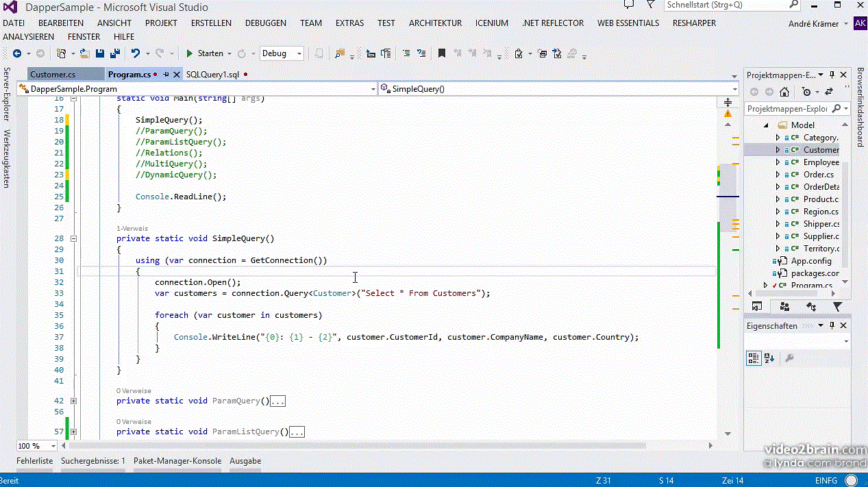Click the Open File folder icon
Image resolution: width=868 pixels, height=487 pixels.
click(85, 53)
